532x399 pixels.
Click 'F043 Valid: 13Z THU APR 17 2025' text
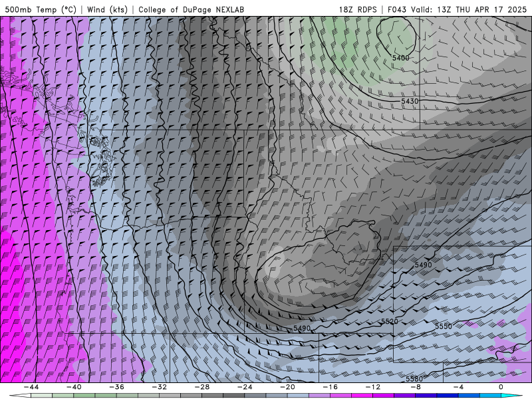[x=457, y=9]
